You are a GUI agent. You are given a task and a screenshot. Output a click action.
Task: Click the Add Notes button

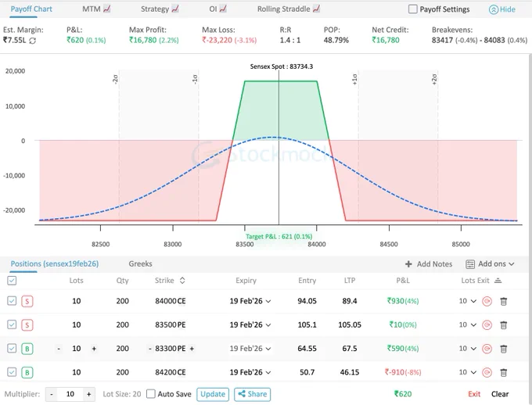[429, 264]
